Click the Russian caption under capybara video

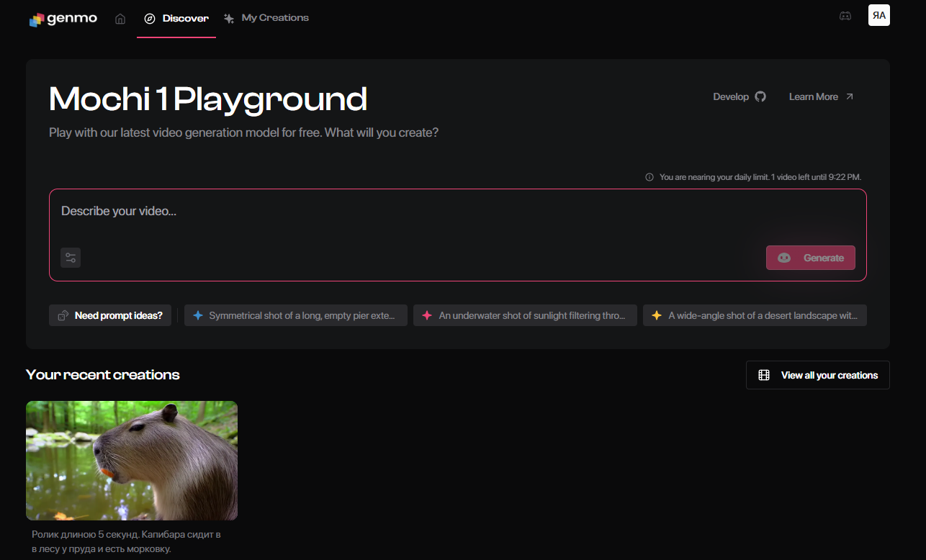click(x=126, y=542)
